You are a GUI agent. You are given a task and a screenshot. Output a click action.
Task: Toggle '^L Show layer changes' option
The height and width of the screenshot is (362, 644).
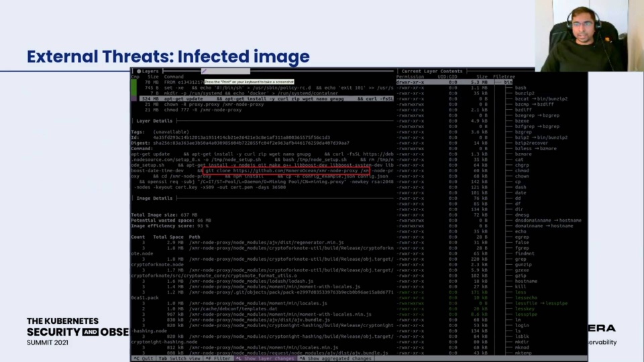point(265,358)
